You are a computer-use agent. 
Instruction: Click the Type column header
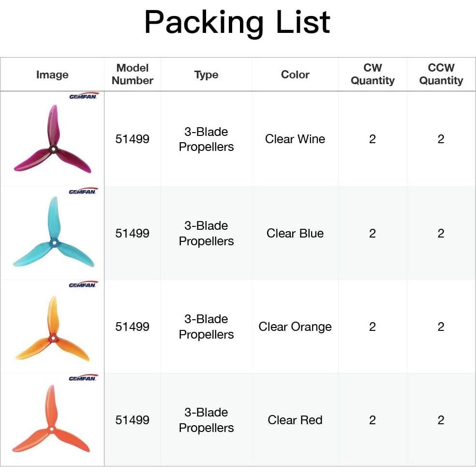pyautogui.click(x=206, y=75)
